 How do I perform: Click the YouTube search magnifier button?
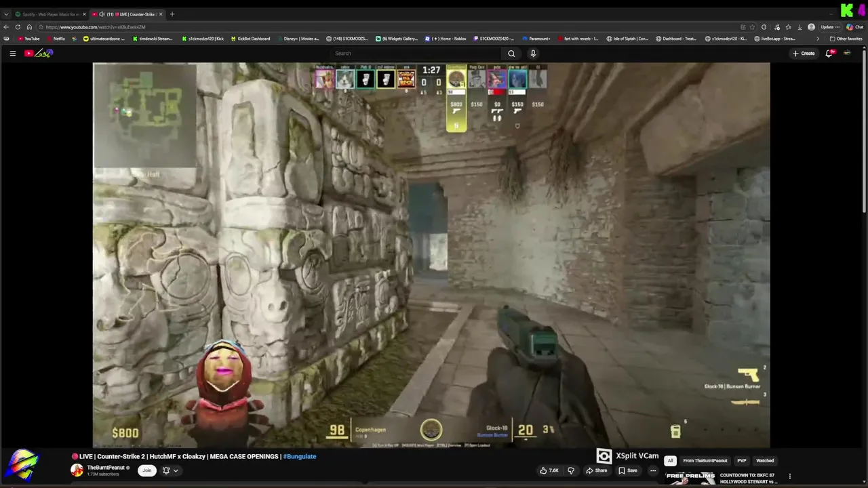(x=511, y=54)
